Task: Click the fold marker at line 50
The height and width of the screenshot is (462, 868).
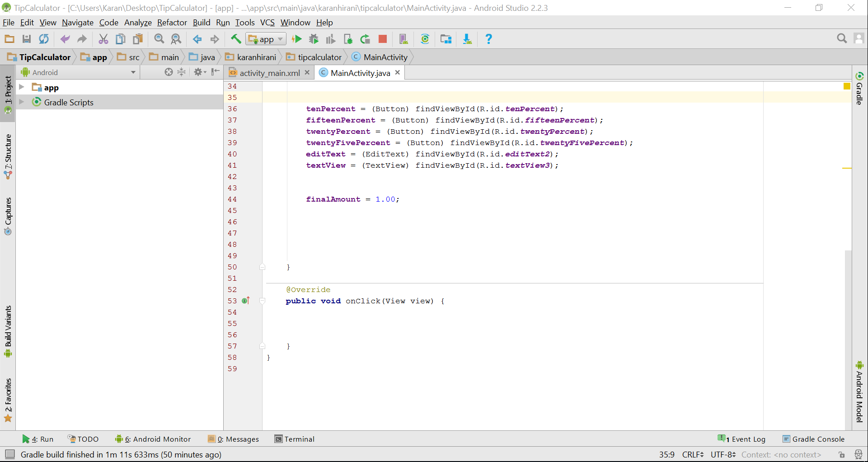Action: pos(262,267)
